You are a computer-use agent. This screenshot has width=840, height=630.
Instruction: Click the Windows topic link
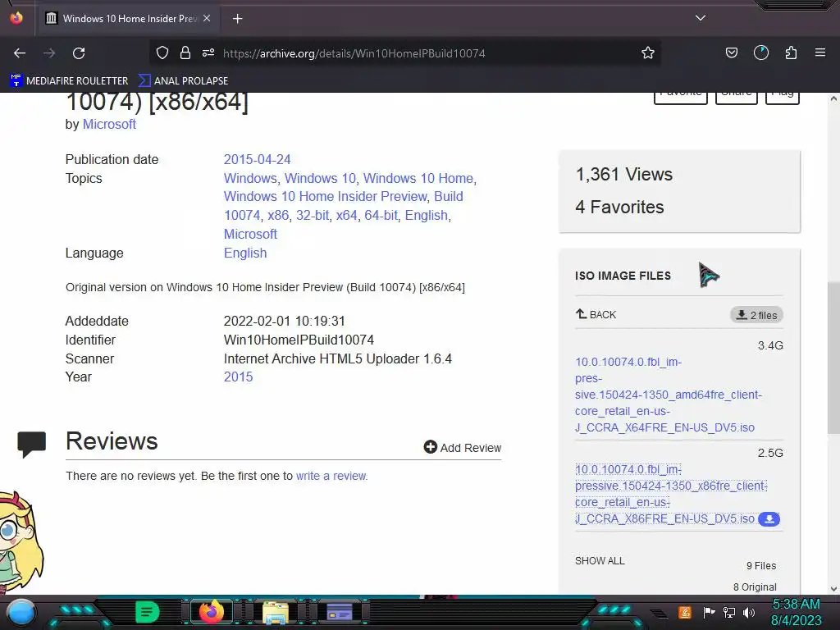coord(250,178)
